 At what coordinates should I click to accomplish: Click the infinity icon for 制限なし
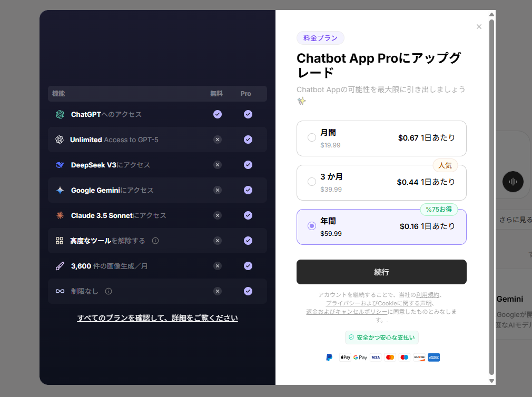pyautogui.click(x=60, y=291)
